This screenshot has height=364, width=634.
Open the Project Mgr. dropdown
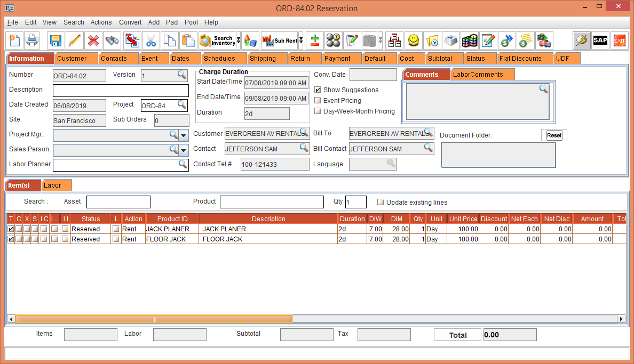[184, 135]
